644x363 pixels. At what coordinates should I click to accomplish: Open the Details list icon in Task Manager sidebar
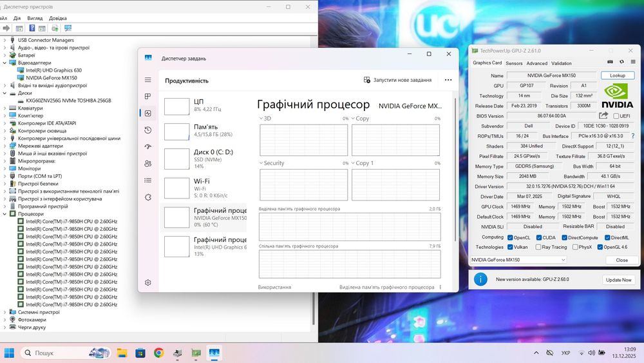(148, 180)
